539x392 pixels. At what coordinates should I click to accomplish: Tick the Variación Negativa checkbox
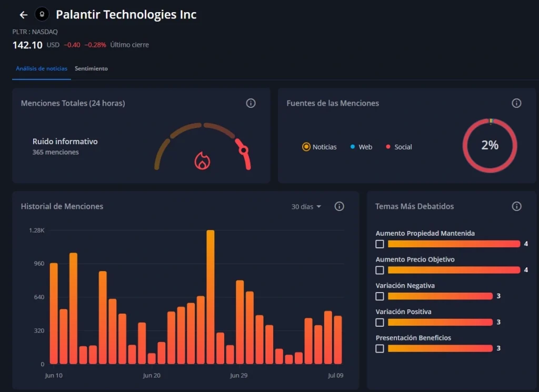380,296
